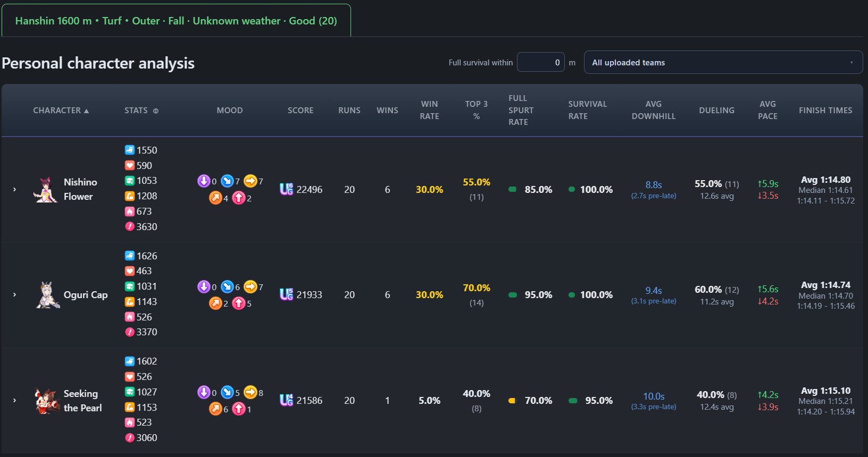Click Nishino Flower's skill points icon (3630)

(130, 227)
